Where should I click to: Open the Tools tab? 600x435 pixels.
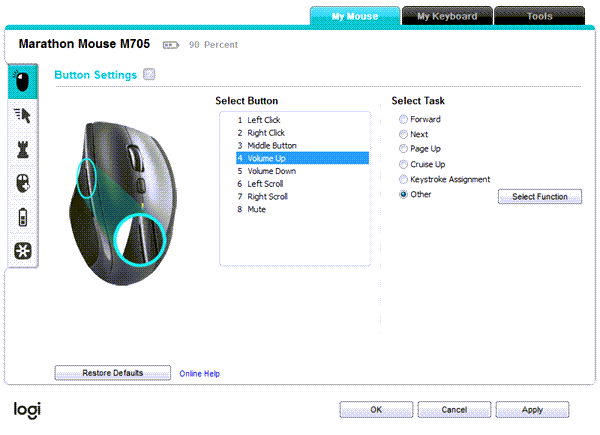(x=540, y=16)
